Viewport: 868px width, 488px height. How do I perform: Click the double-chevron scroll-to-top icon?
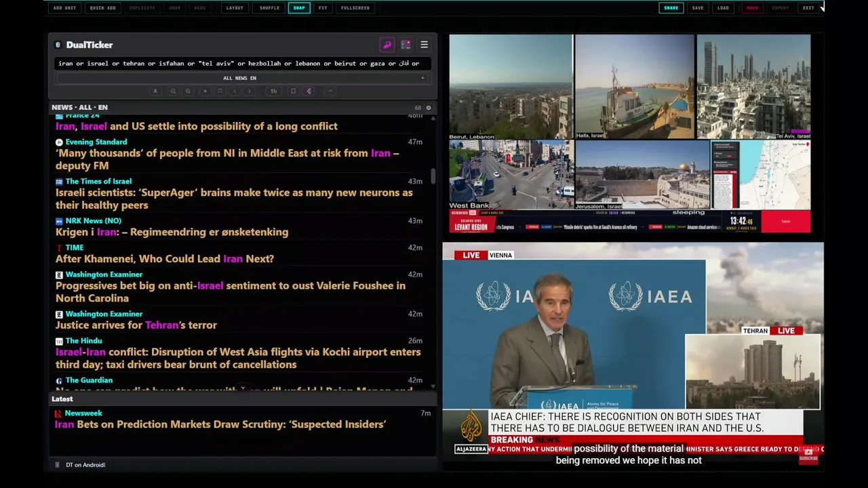pos(220,91)
